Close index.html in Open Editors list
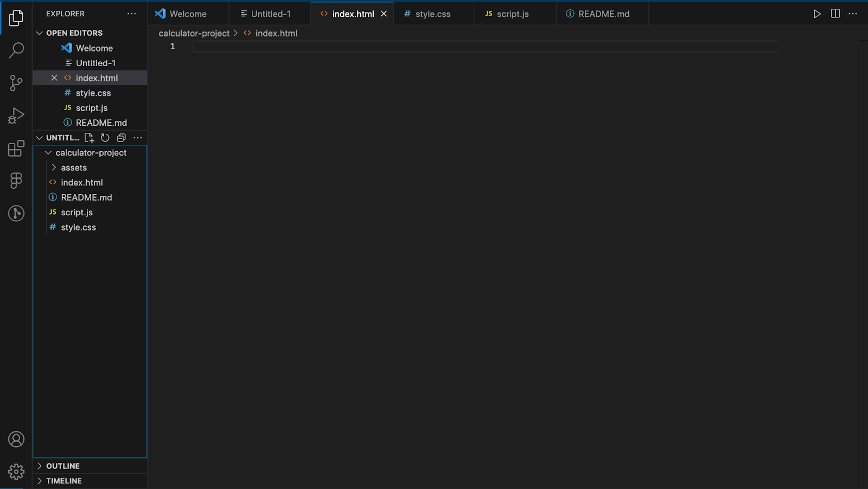The width and height of the screenshot is (868, 489). tap(54, 78)
